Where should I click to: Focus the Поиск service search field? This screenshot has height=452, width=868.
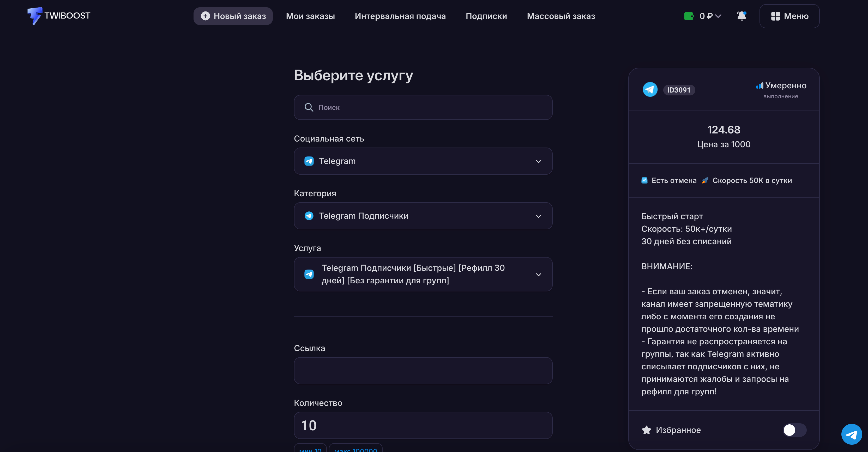pos(423,107)
